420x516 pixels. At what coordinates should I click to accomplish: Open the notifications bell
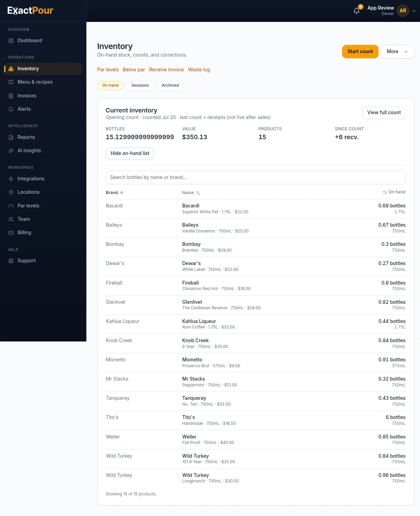click(357, 11)
